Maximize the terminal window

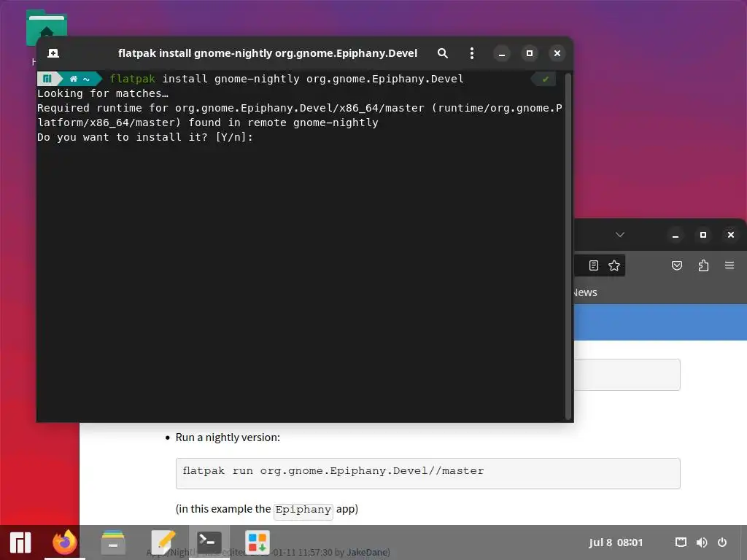[530, 53]
